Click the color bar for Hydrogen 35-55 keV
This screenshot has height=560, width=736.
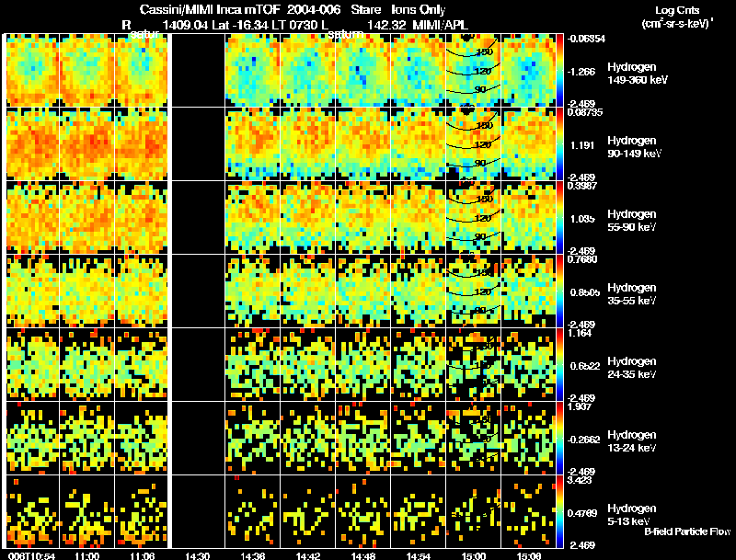559,291
